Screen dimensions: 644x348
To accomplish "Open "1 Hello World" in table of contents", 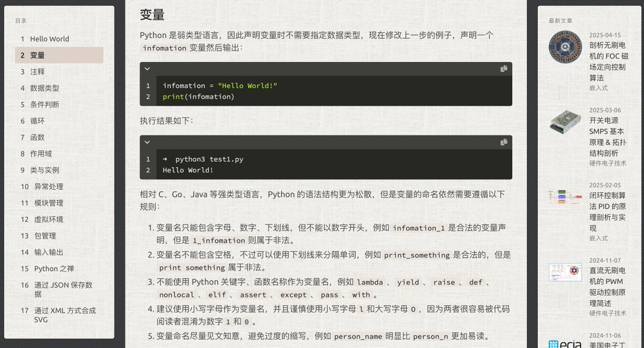I will (59, 39).
